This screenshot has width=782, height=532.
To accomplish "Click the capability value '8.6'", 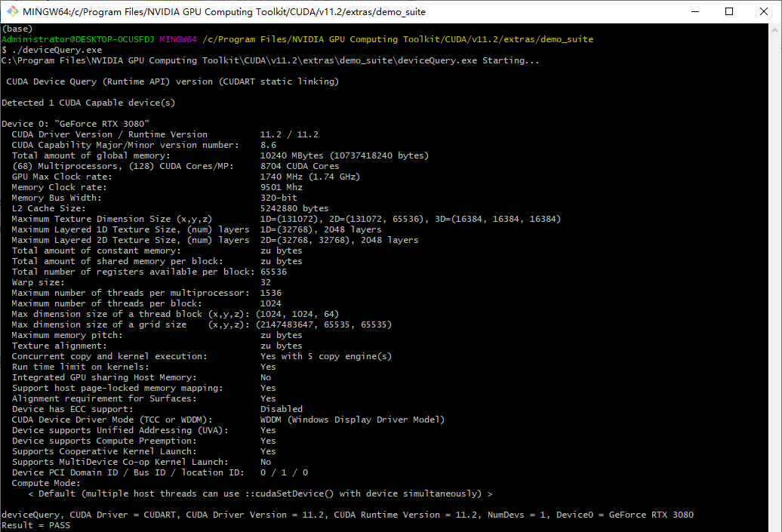I will point(268,145).
